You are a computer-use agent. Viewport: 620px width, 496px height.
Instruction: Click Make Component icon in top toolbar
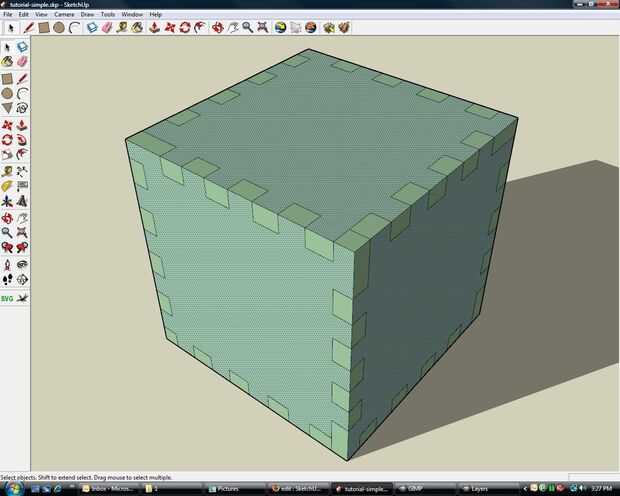(x=92, y=28)
